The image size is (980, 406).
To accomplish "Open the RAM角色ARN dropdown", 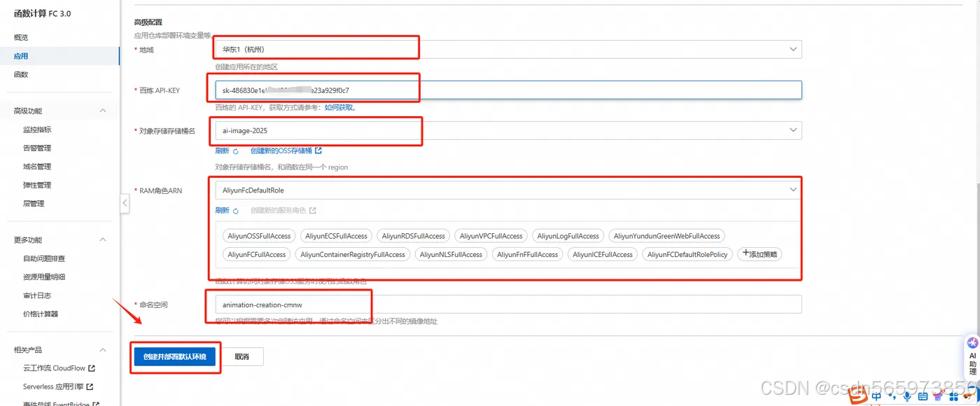I will [508, 190].
